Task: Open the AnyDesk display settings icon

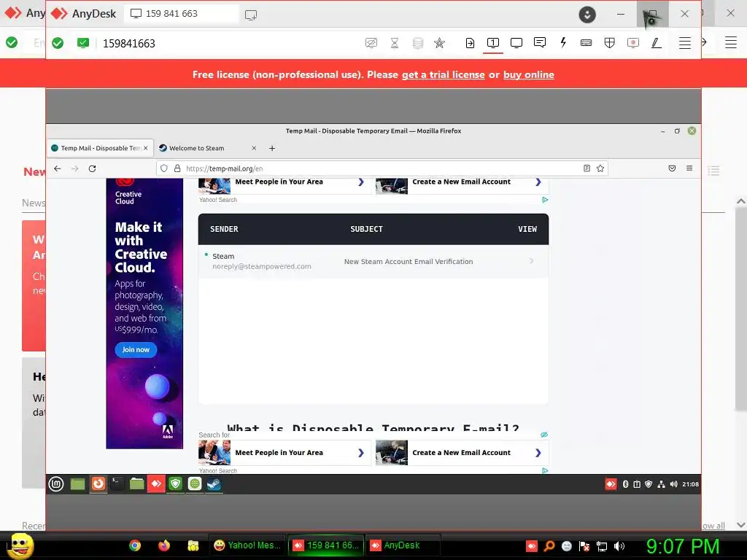Action: coord(516,43)
